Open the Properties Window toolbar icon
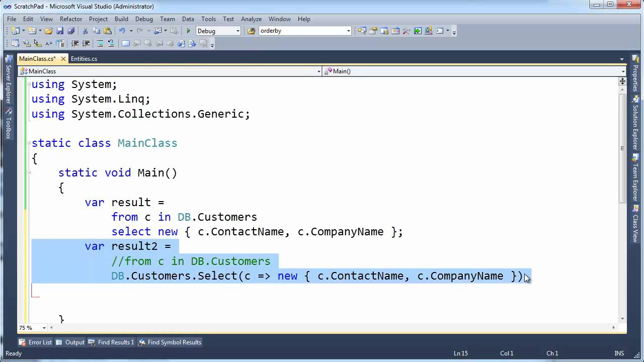Image resolution: width=644 pixels, height=362 pixels. [x=373, y=31]
